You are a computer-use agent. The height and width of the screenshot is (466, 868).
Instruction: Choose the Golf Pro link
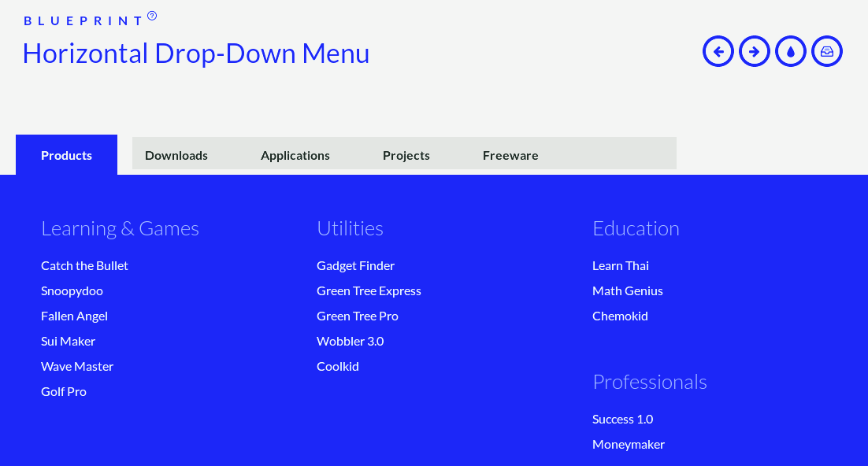64,392
